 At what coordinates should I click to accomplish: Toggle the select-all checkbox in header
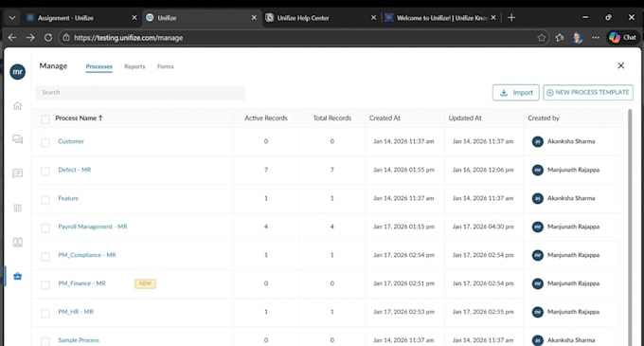pyautogui.click(x=45, y=119)
